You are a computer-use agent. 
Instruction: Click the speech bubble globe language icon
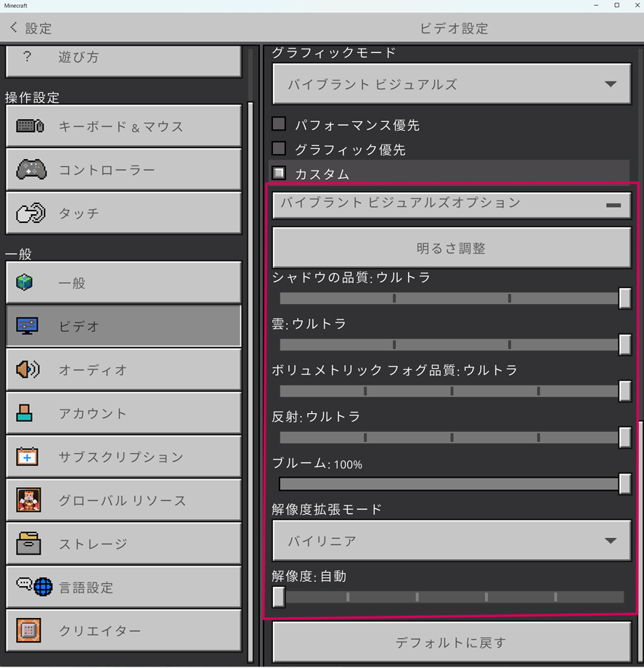[x=35, y=587]
